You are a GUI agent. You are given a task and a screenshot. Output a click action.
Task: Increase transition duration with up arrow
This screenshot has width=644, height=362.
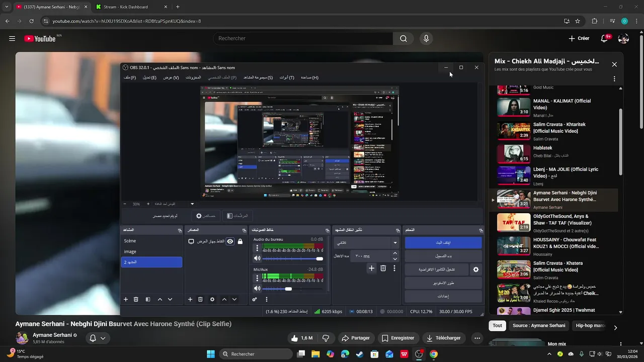395,253
